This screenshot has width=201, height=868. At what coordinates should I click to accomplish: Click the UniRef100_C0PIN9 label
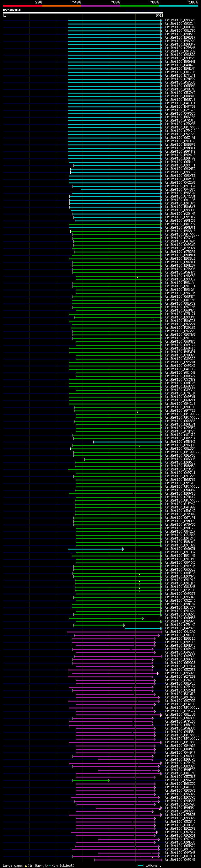coord(180,860)
